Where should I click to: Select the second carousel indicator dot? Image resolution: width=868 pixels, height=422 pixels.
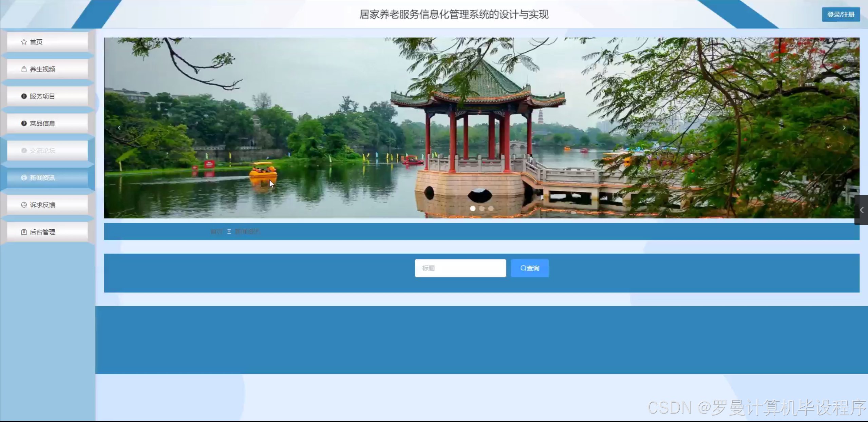coord(482,209)
